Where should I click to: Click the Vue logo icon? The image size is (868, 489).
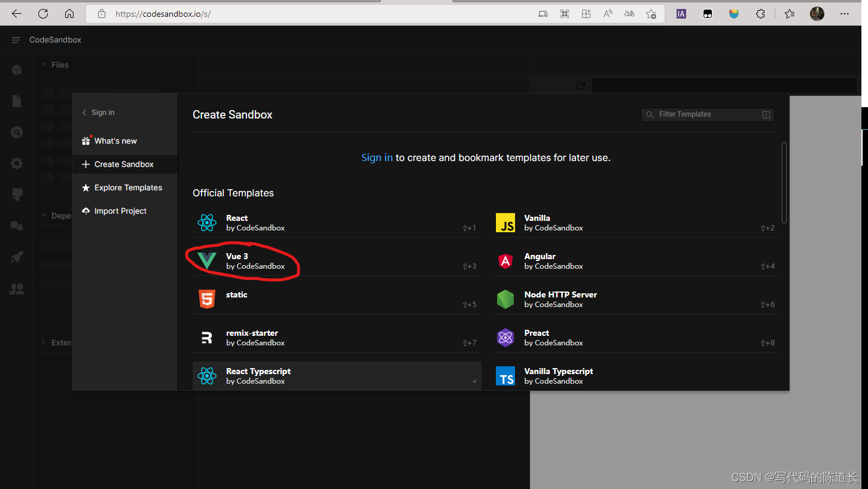click(x=207, y=261)
